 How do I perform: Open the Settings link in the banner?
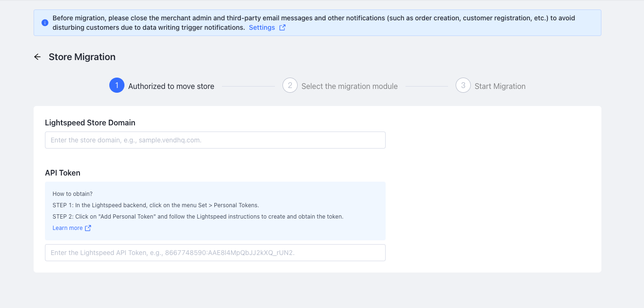(262, 27)
